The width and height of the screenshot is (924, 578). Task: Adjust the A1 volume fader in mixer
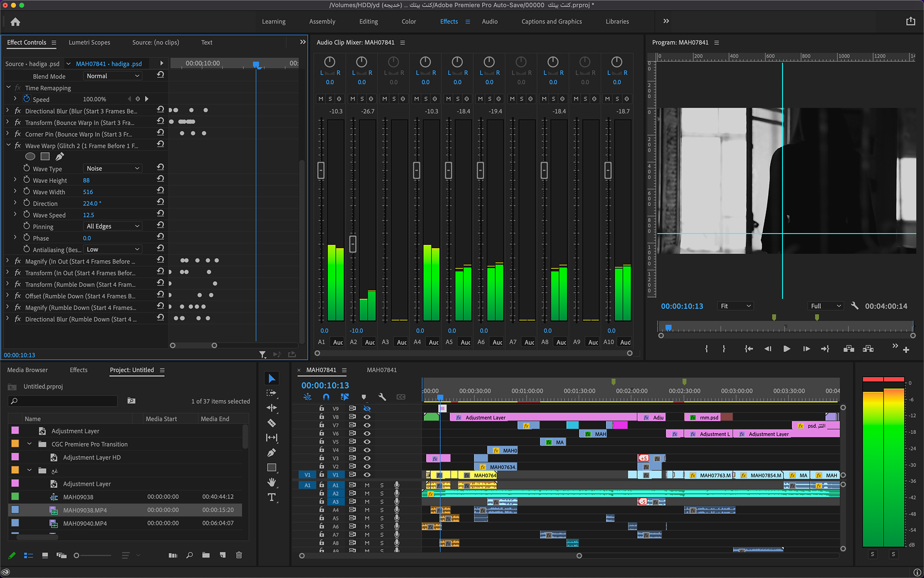click(x=321, y=171)
